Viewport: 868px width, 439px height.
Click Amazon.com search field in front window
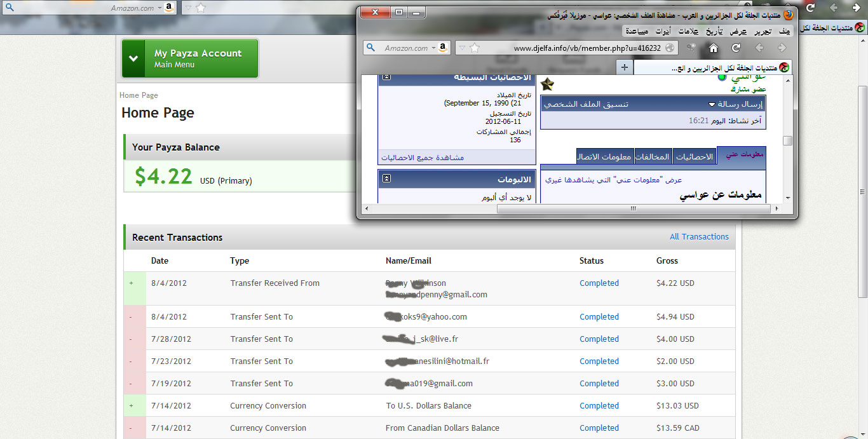click(x=406, y=48)
